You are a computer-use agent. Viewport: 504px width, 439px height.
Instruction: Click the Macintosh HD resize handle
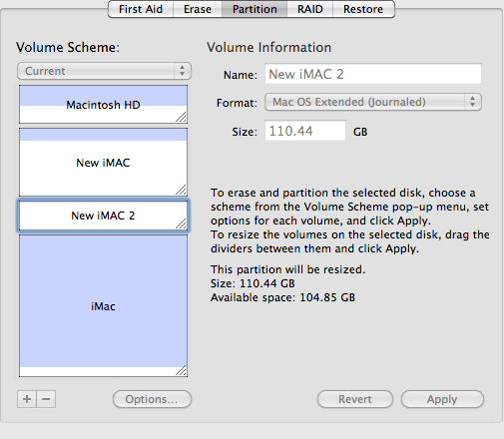tap(182, 117)
